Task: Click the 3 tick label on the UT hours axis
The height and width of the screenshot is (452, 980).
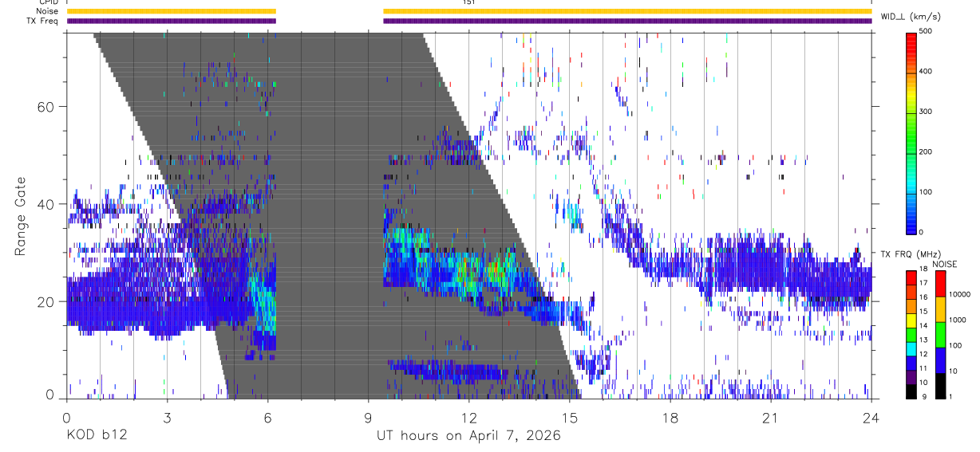Action: click(x=167, y=418)
